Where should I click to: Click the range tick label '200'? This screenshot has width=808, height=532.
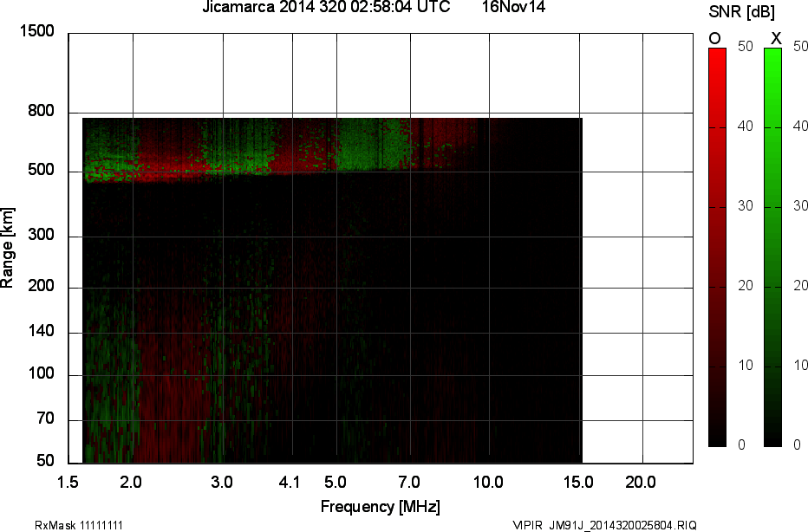point(41,285)
